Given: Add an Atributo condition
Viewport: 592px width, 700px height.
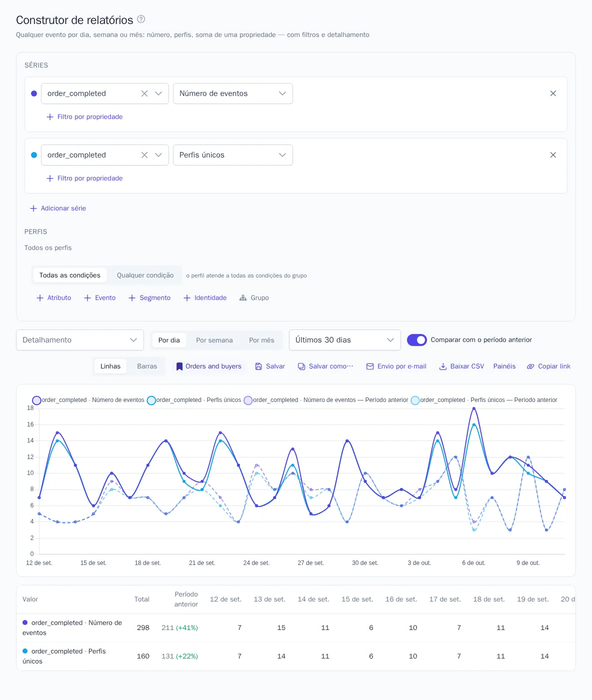Looking at the screenshot, I should 54,297.
